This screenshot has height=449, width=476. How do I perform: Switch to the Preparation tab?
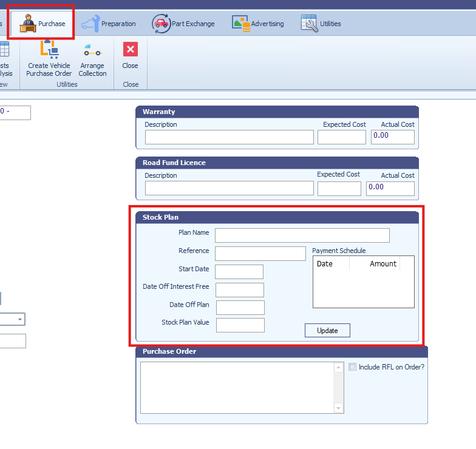108,24
